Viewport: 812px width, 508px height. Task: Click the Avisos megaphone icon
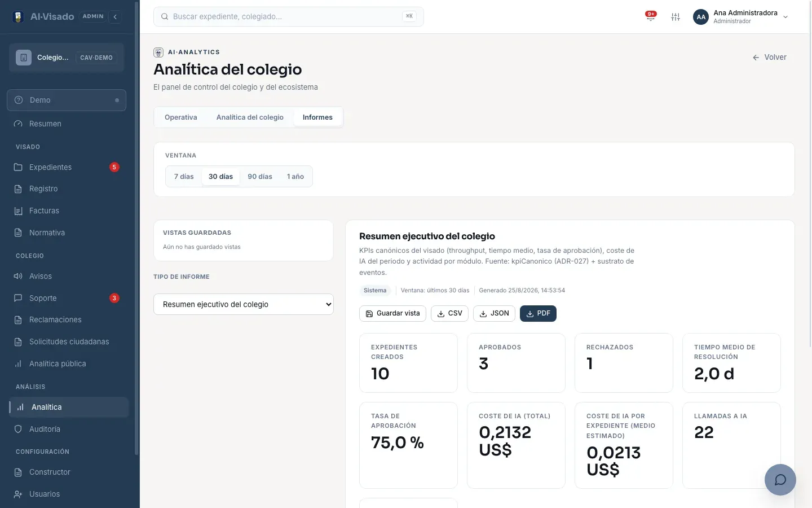(18, 276)
